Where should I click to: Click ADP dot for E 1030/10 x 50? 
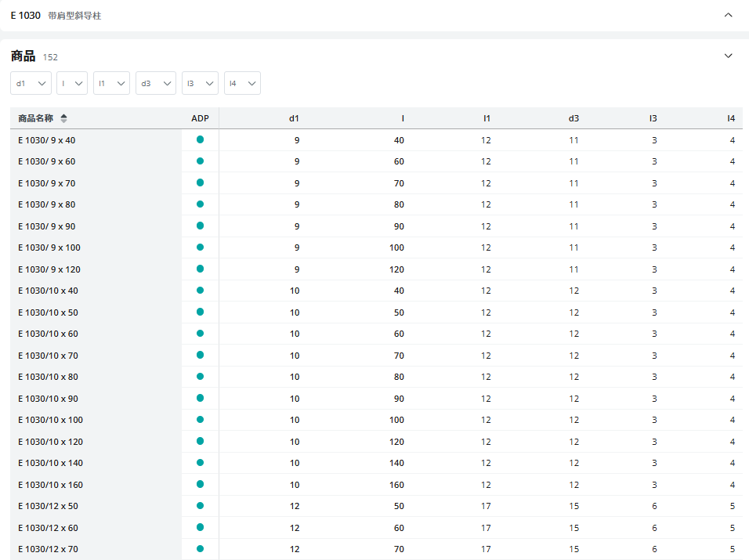point(200,312)
